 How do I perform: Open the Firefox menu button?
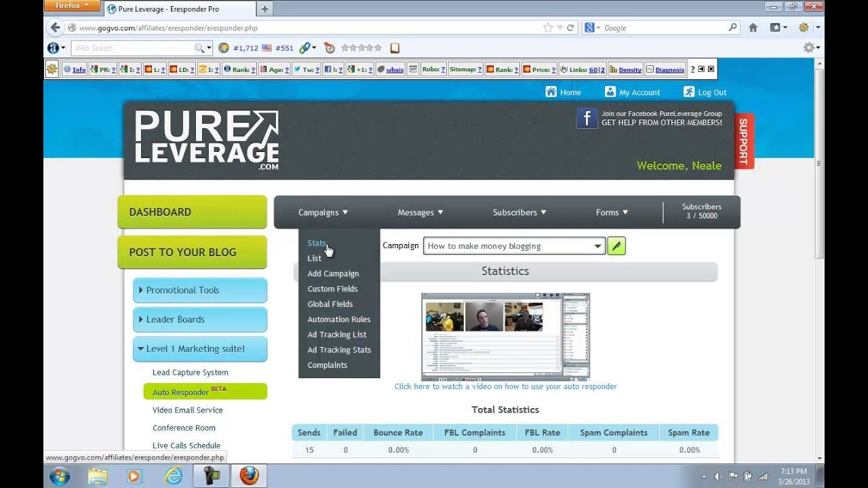click(71, 6)
